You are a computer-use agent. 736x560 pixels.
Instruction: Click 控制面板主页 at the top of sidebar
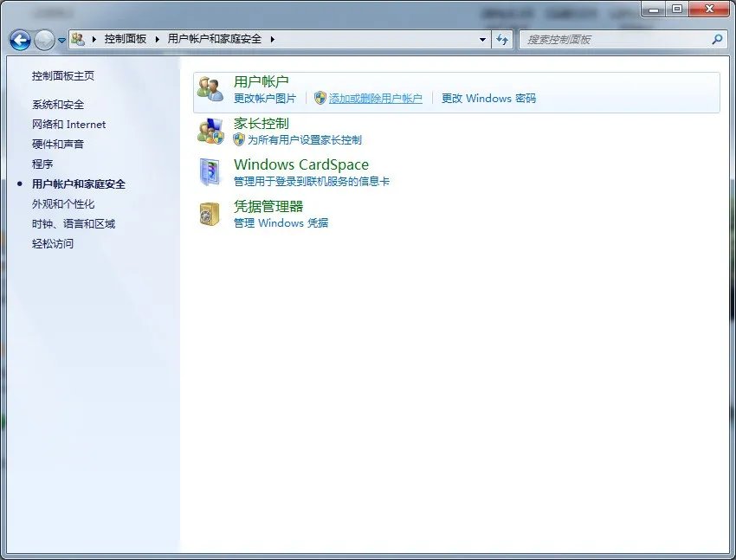(x=65, y=75)
